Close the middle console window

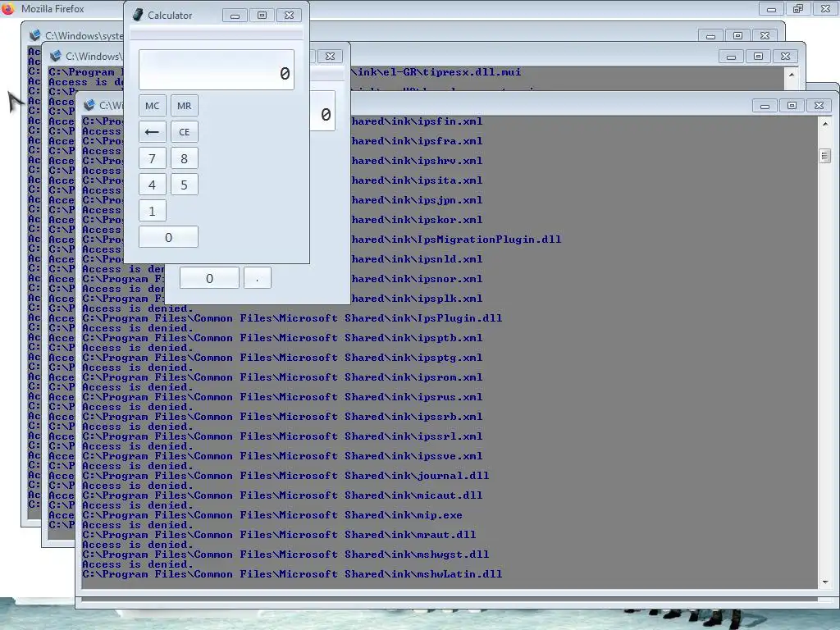786,57
